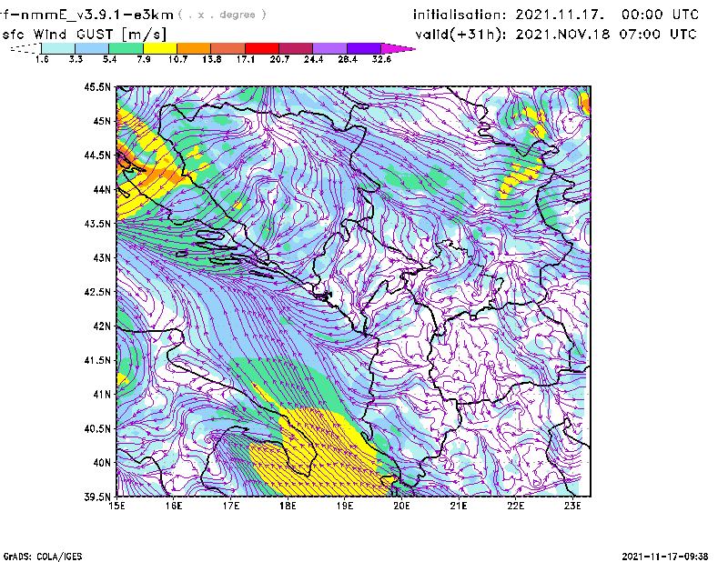Screen dimensions: 728x562
Task: Select the yellow legend swatch above 7.9
Action: [160, 48]
